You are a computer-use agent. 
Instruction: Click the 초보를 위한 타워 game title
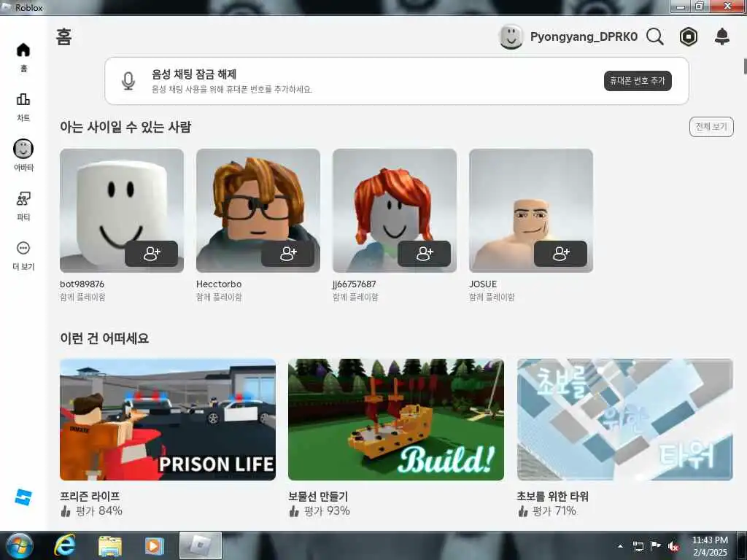[553, 496]
